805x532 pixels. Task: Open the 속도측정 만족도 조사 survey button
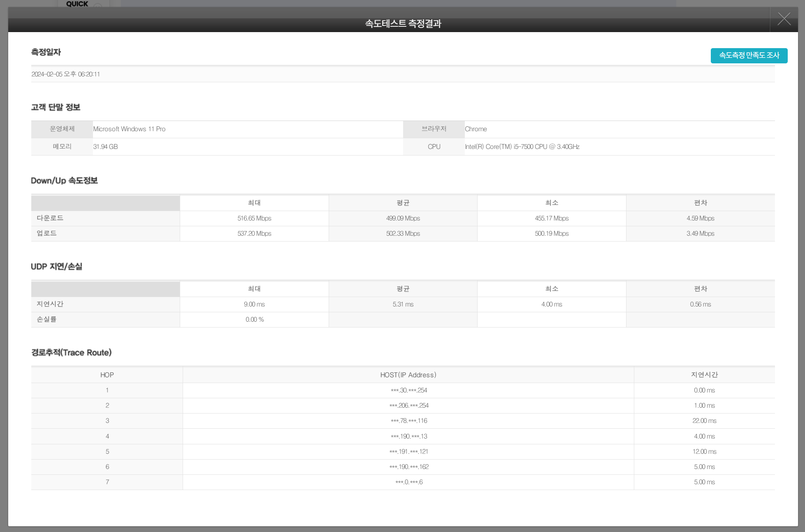click(749, 56)
